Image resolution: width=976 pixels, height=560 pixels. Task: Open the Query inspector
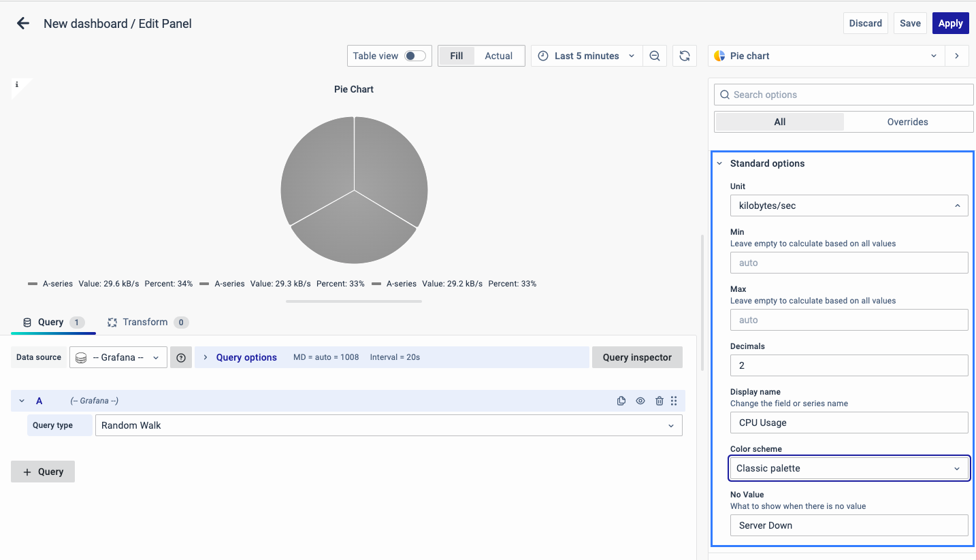pos(637,357)
